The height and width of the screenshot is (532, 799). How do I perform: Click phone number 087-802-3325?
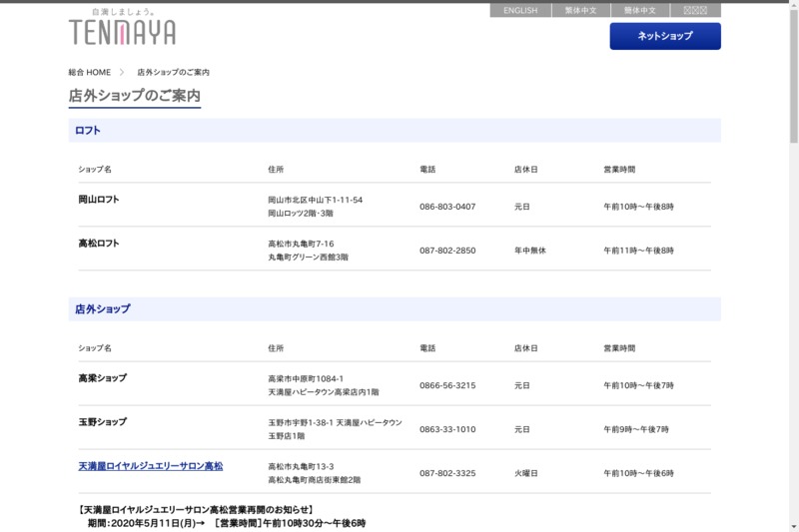447,473
